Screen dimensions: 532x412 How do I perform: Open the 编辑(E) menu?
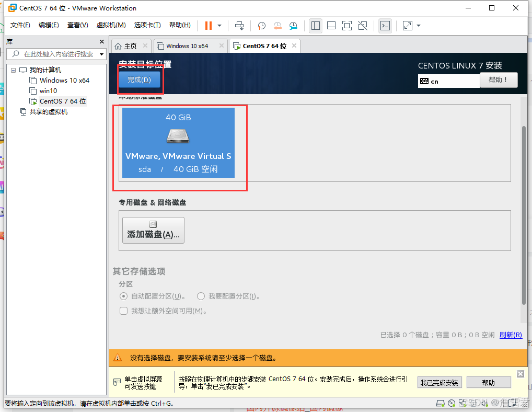[x=49, y=25]
